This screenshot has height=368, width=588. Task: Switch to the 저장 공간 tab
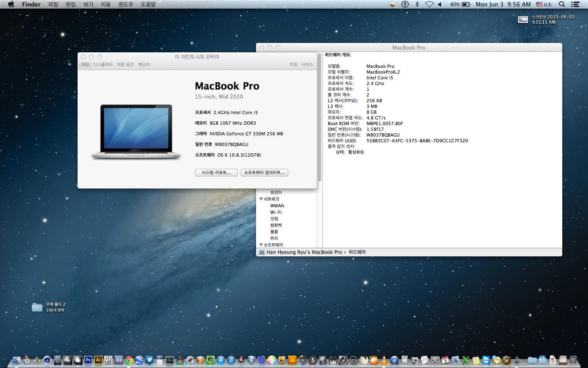click(x=125, y=65)
